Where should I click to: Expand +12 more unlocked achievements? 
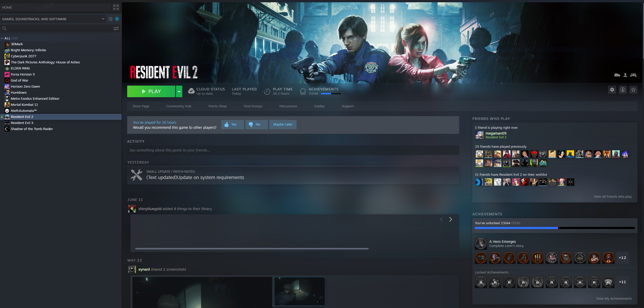click(622, 258)
